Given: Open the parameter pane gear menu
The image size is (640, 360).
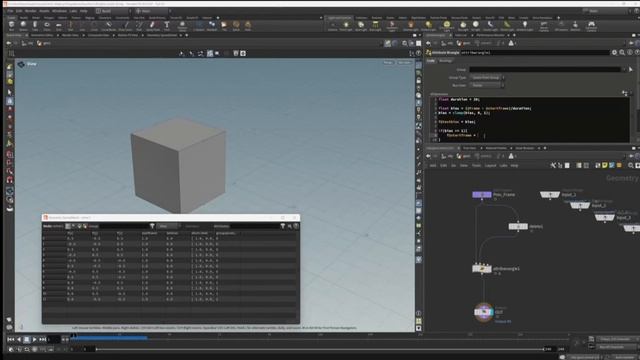Looking at the screenshot, I should tap(614, 53).
